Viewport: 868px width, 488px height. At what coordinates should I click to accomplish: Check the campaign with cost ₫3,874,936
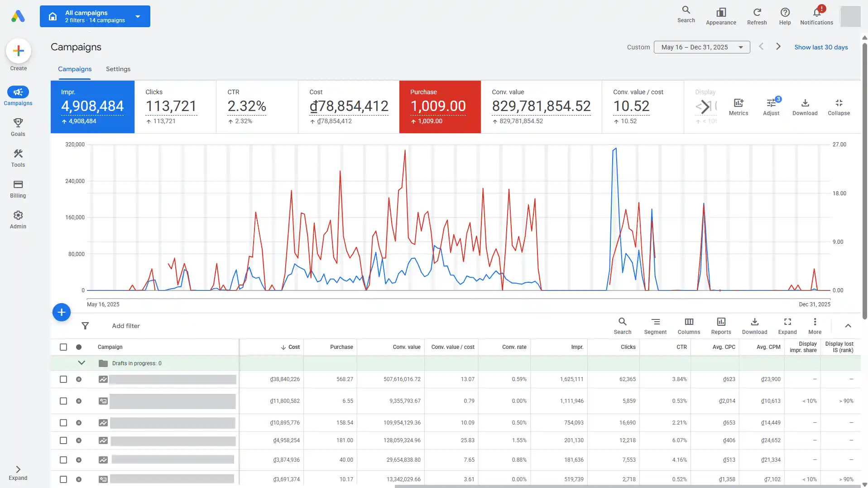pos(63,460)
